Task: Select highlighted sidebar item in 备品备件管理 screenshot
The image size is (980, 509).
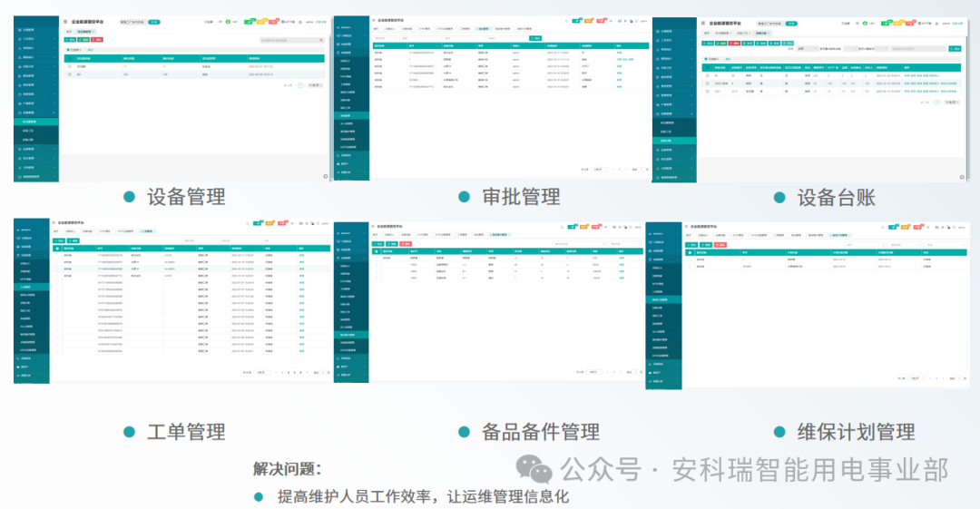Action: 352,335
